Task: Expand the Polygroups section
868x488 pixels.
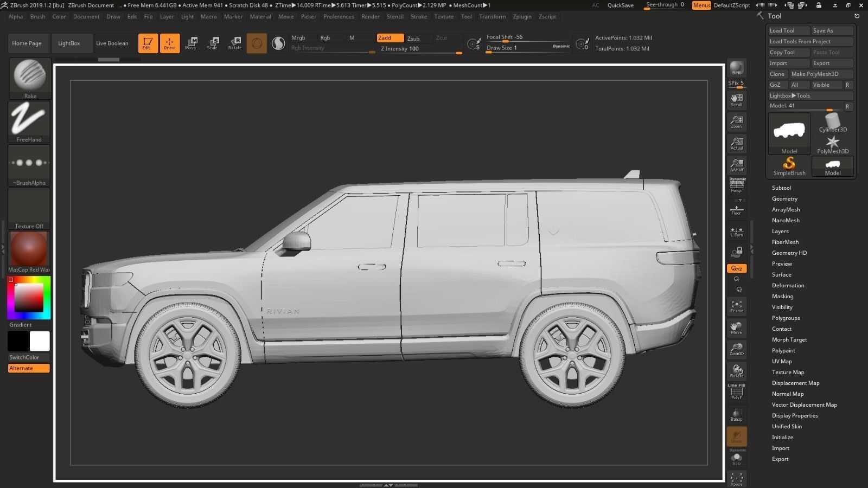Action: [x=786, y=318]
